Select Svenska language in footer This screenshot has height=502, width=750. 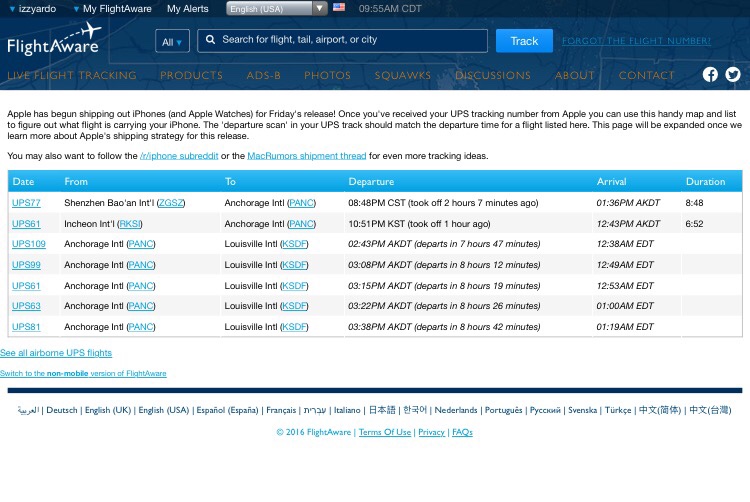coord(583,410)
